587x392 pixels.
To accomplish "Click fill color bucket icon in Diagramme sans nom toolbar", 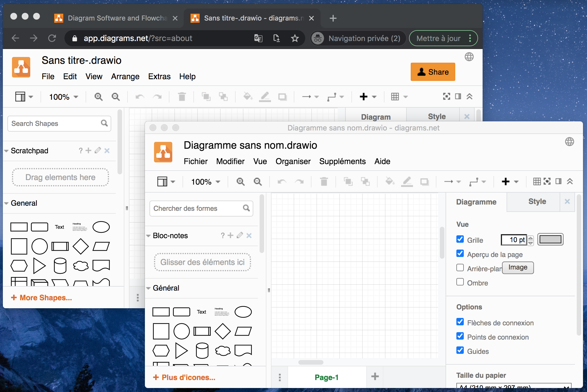I will 390,181.
